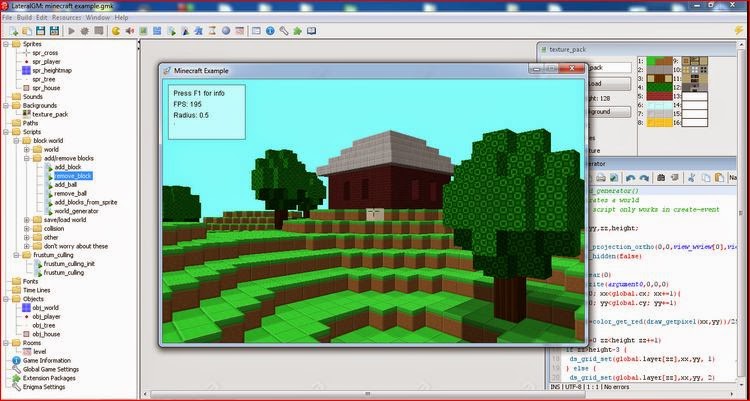Click the background button in texture_pack window
The image size is (750, 401).
(x=609, y=112)
